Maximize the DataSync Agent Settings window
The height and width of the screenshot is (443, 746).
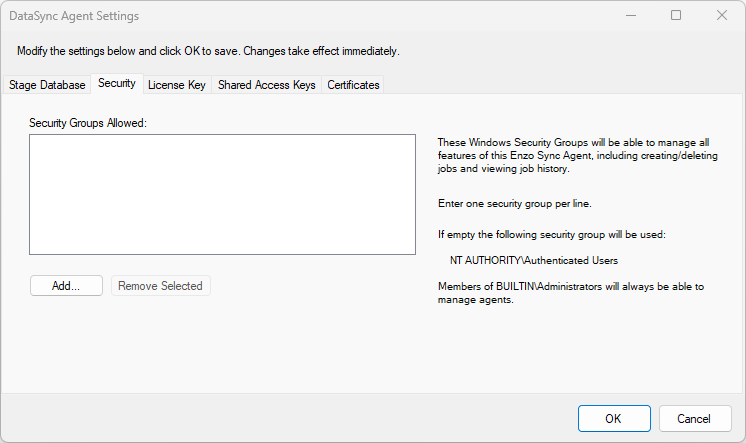click(676, 16)
